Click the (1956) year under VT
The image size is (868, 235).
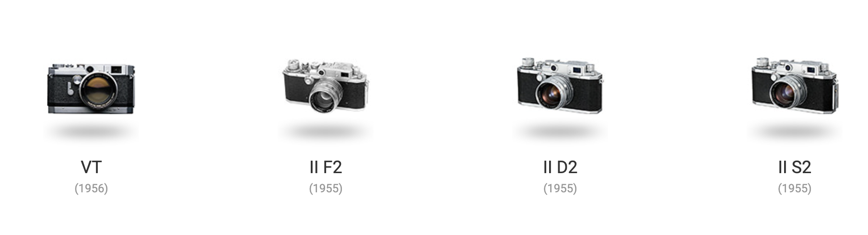tap(91, 188)
